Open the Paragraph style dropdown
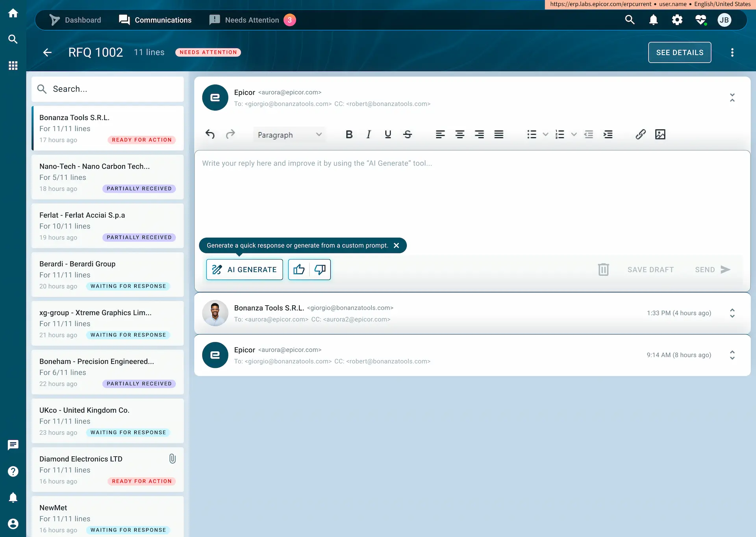This screenshot has height=537, width=756. click(289, 134)
